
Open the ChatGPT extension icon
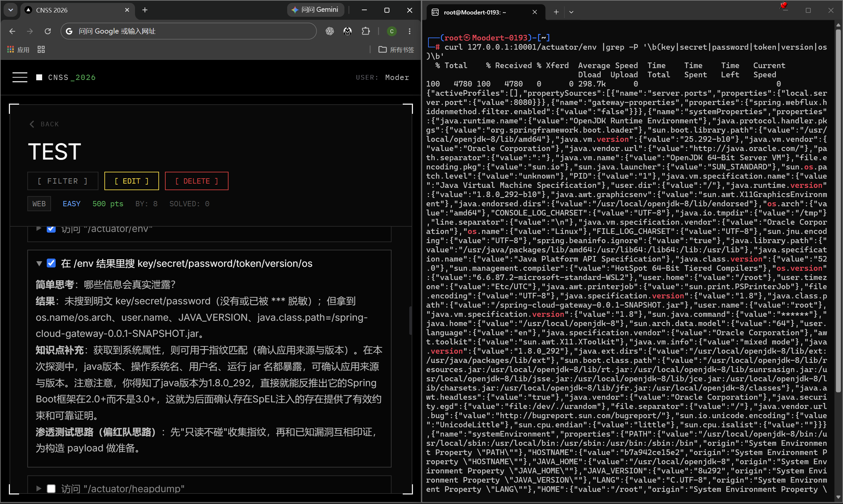point(329,31)
